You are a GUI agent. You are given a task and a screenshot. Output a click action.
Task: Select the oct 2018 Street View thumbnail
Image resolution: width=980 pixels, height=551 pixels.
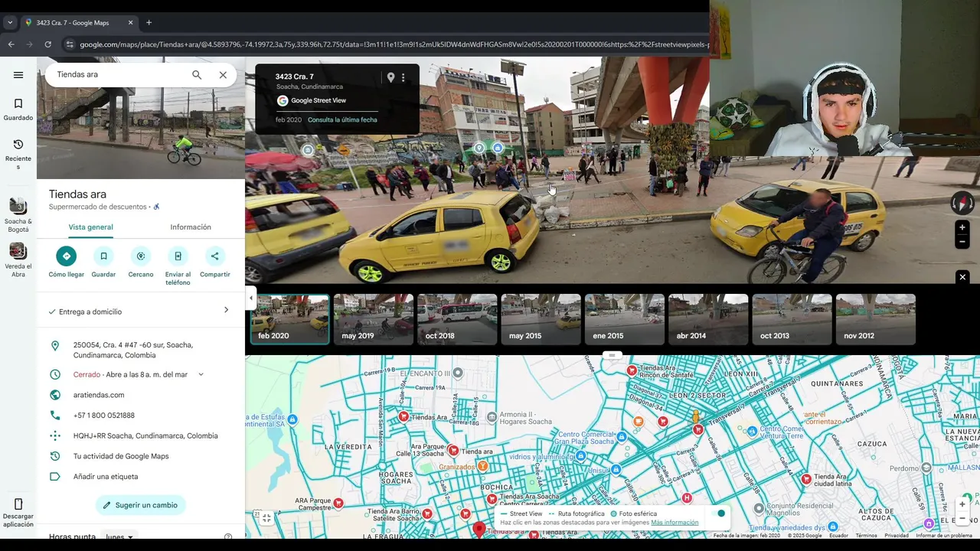(x=457, y=319)
